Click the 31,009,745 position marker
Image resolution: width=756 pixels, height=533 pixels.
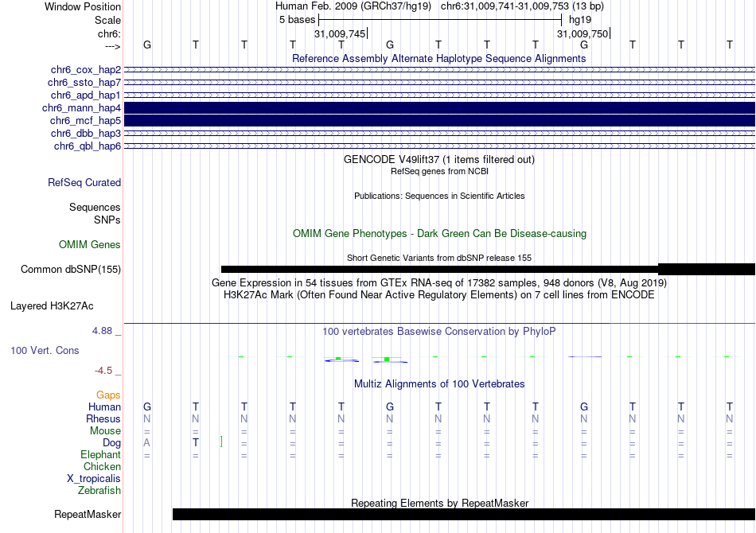(x=340, y=33)
